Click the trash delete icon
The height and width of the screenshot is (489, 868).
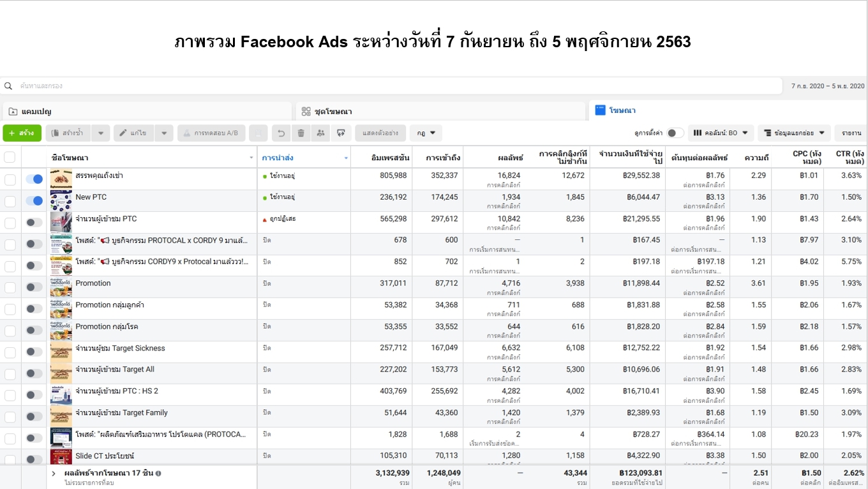pyautogui.click(x=301, y=133)
